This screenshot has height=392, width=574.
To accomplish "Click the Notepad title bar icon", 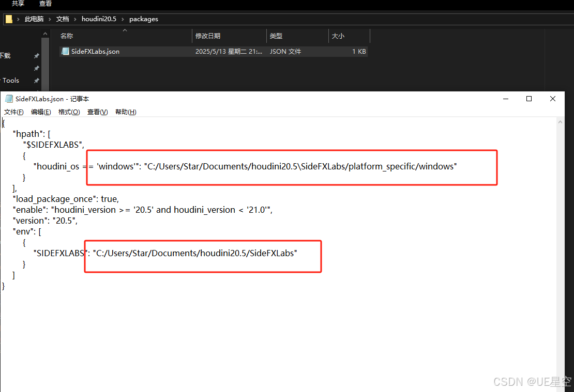I will [x=9, y=99].
